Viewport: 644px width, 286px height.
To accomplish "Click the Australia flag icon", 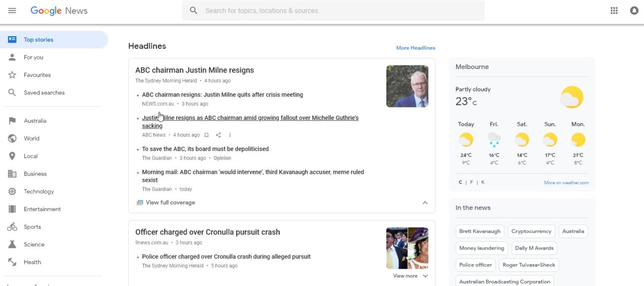I will click(12, 121).
